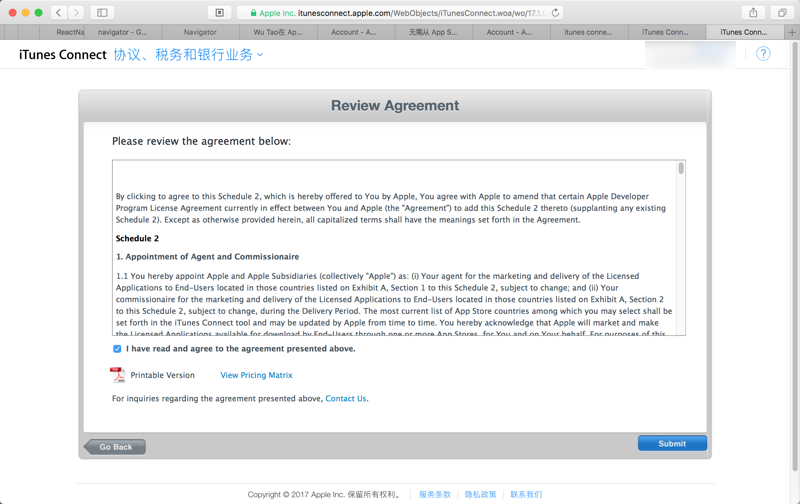Switch to the Navigator tab

click(x=200, y=32)
